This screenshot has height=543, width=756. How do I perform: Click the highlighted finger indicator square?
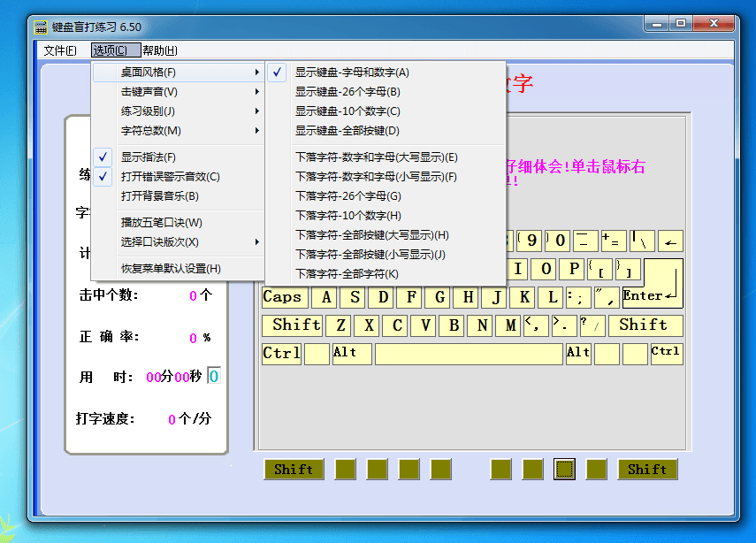[x=564, y=469]
